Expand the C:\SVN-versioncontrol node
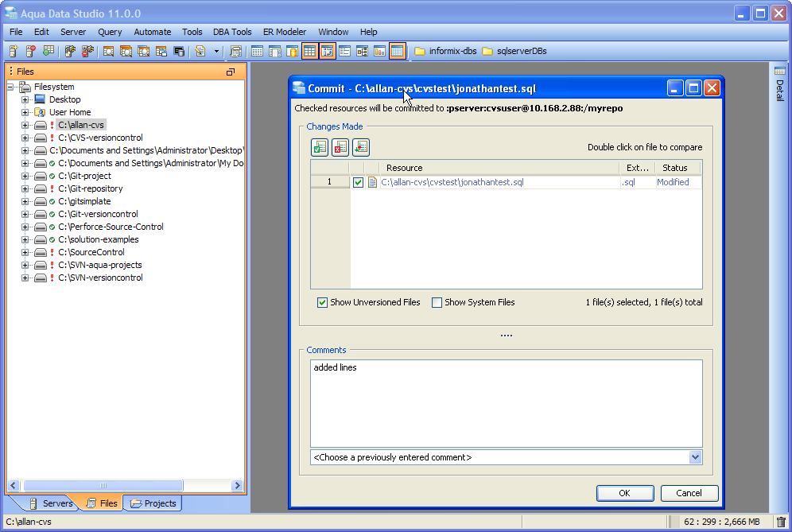The height and width of the screenshot is (532, 792). pyautogui.click(x=25, y=278)
